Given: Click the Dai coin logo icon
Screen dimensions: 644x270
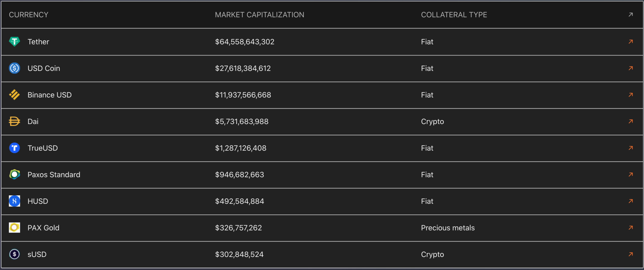Looking at the screenshot, I should [14, 121].
